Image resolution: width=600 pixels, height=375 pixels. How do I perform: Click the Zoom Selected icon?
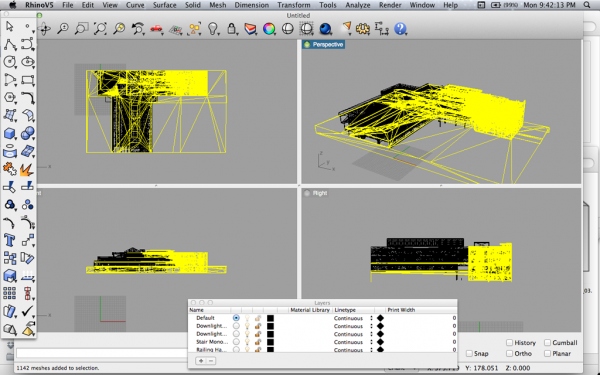119,29
